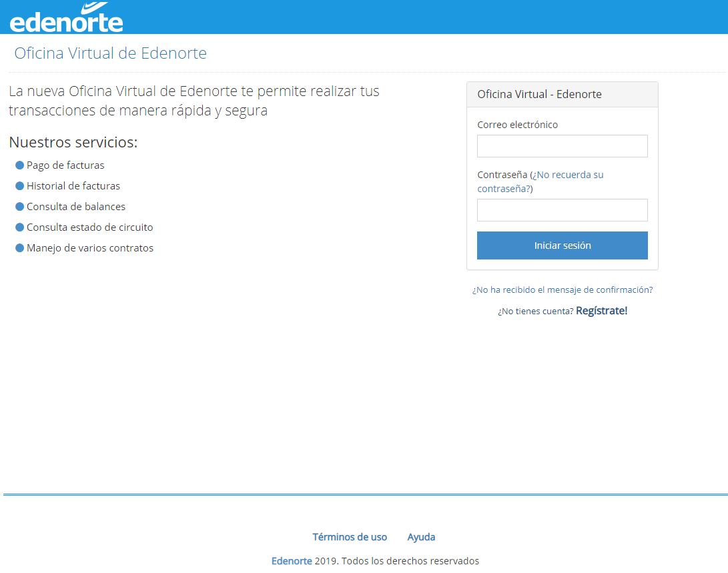The image size is (728, 573).
Task: Click the ¿No tienes cuenta? text
Action: pos(536,312)
